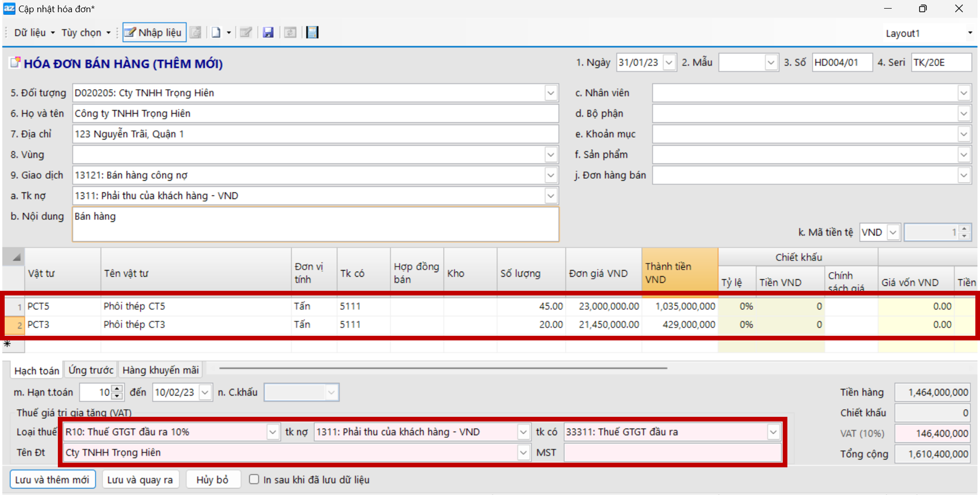Open the calculator icon in toolbar

tap(312, 33)
